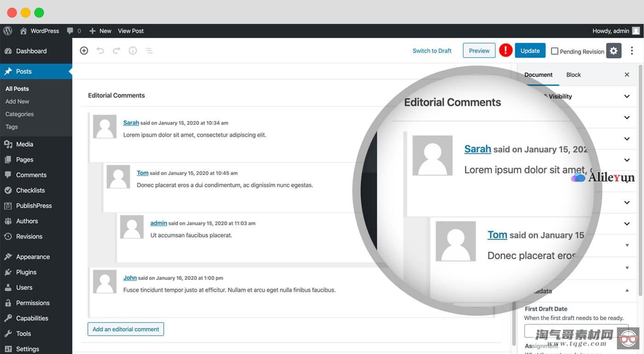
Task: Open admin avatar in top right
Action: tap(636, 31)
